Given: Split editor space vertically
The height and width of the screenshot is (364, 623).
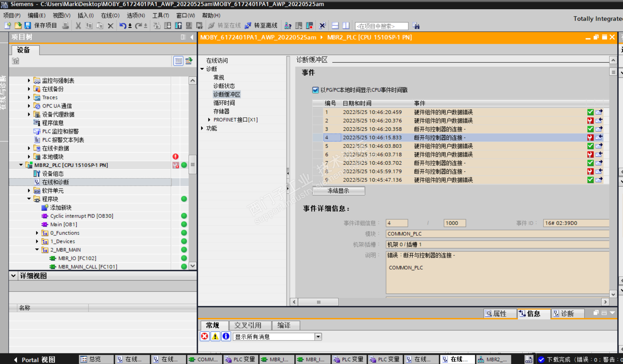Looking at the screenshot, I should click(x=346, y=26).
